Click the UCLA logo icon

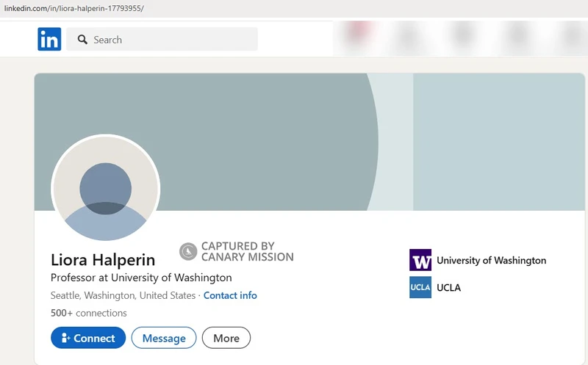(420, 287)
